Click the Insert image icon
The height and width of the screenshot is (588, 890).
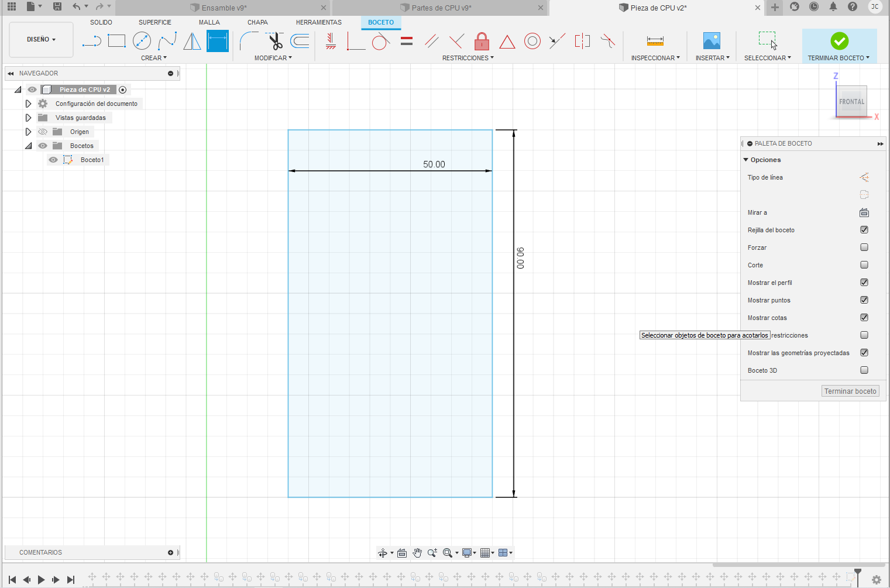(x=712, y=41)
